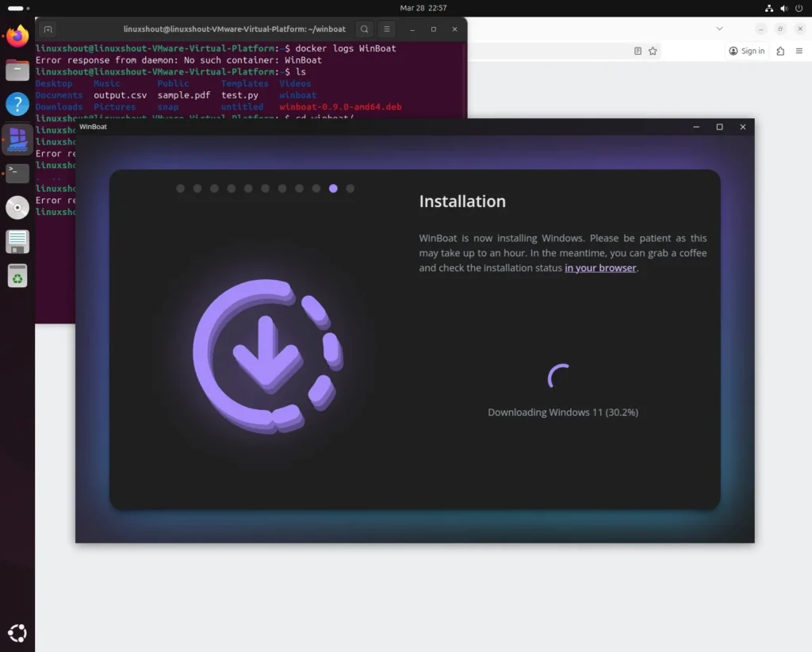Bookmark the page with the Firefox star icon
The width and height of the screenshot is (812, 652).
pyautogui.click(x=653, y=51)
